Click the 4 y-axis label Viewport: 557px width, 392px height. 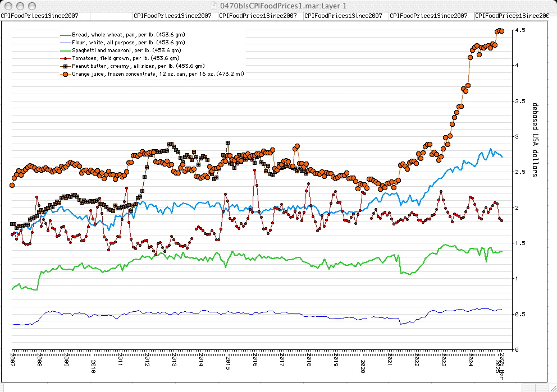[517, 65]
